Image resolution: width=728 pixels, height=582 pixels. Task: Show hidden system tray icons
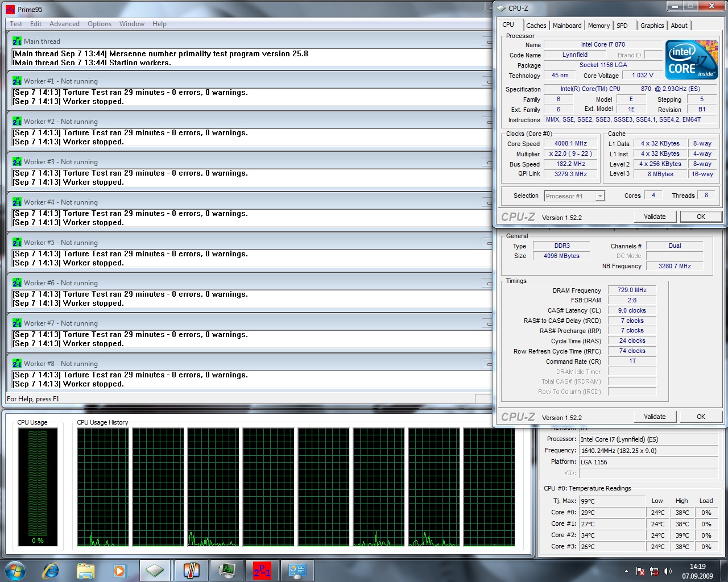coord(626,571)
